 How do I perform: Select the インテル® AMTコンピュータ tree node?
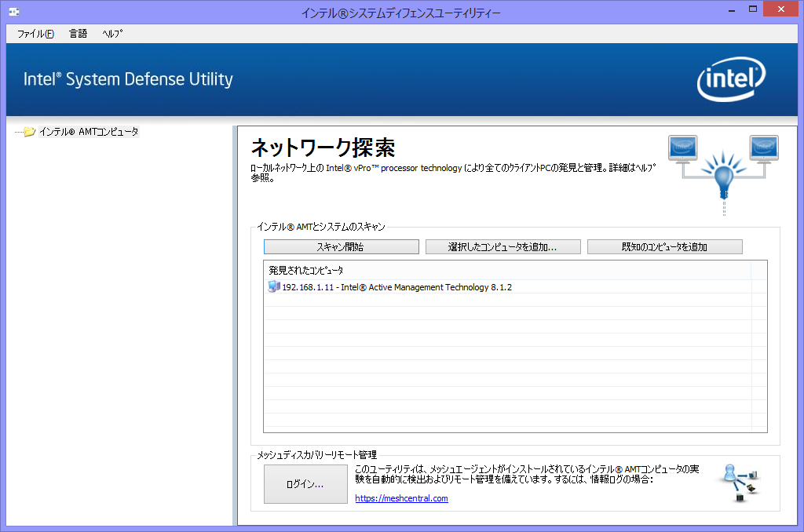tap(89, 132)
